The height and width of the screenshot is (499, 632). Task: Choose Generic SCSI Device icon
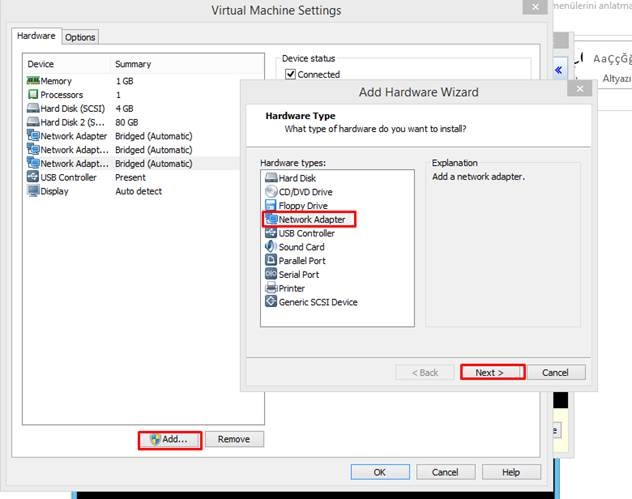click(271, 301)
